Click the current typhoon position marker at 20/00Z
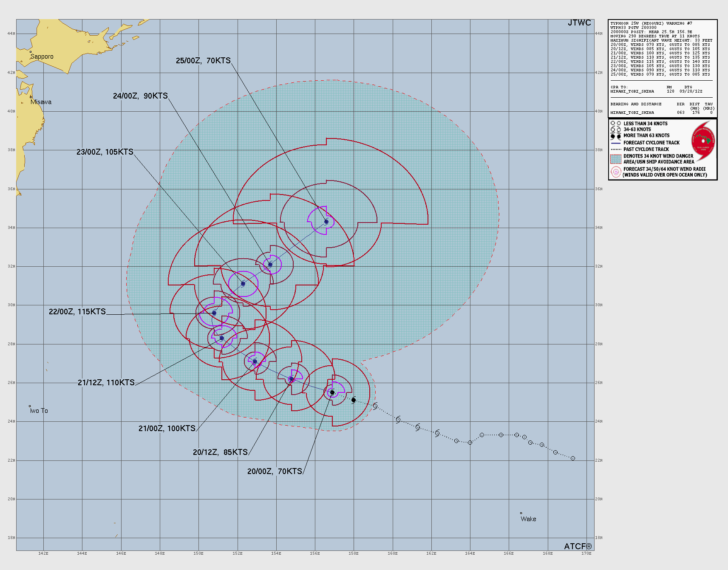728x570 pixels. [x=332, y=392]
